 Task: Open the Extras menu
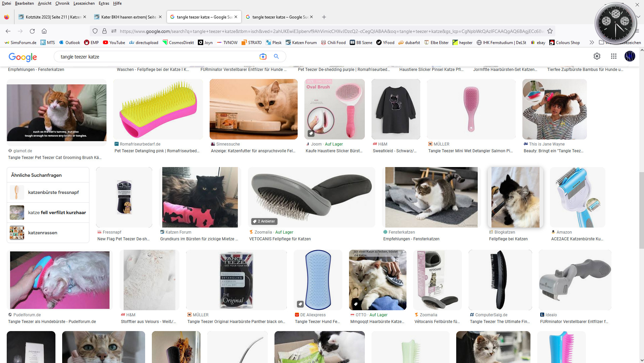(x=104, y=3)
